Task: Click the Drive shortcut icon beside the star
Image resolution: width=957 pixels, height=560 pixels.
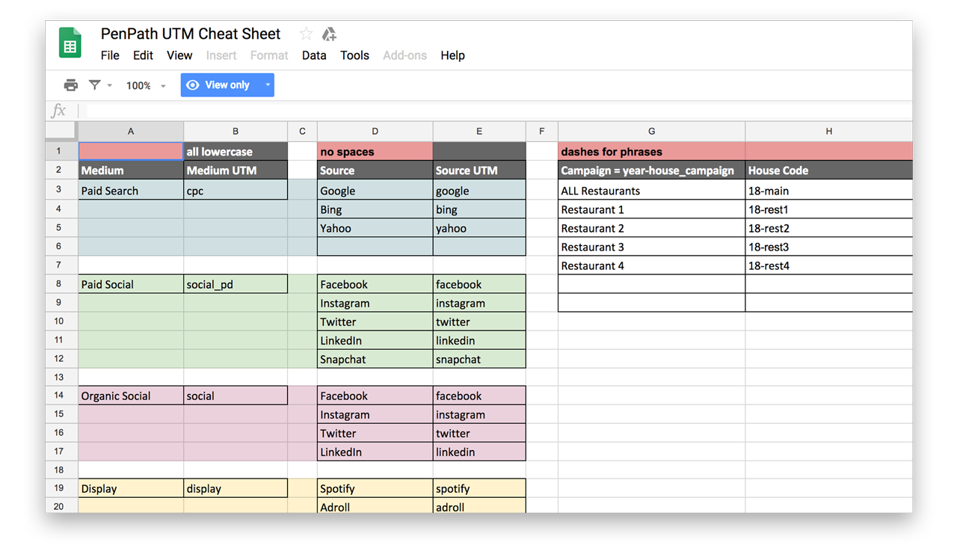Action: point(329,34)
